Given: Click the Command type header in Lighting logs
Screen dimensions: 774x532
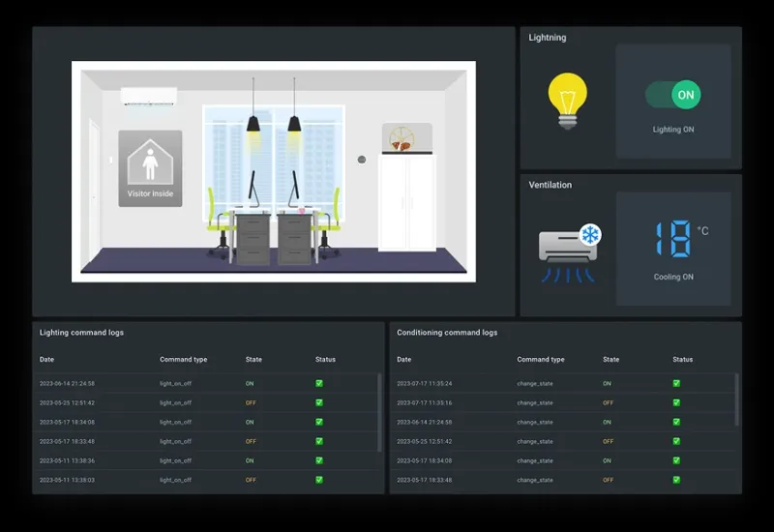Looking at the screenshot, I should point(183,359).
